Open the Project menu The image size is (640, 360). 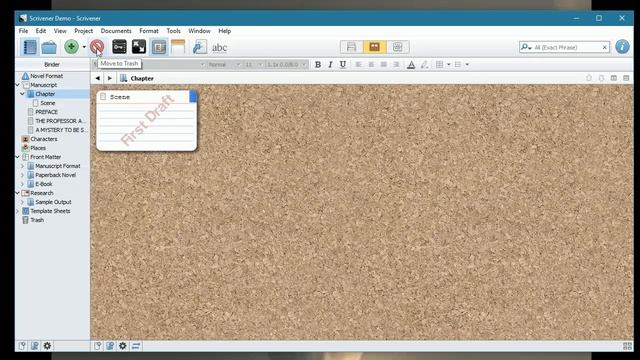click(x=83, y=31)
